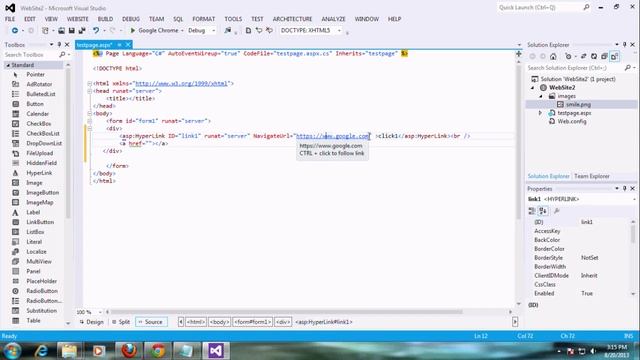This screenshot has width=640, height=360.
Task: Collapse the WebSite2 project node
Action: tap(533, 88)
